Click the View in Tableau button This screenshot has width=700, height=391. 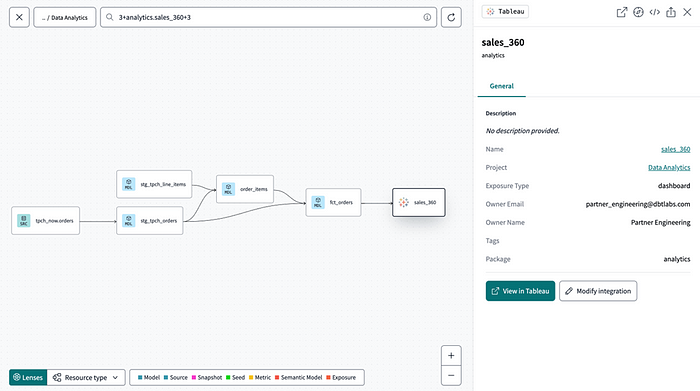click(x=521, y=291)
